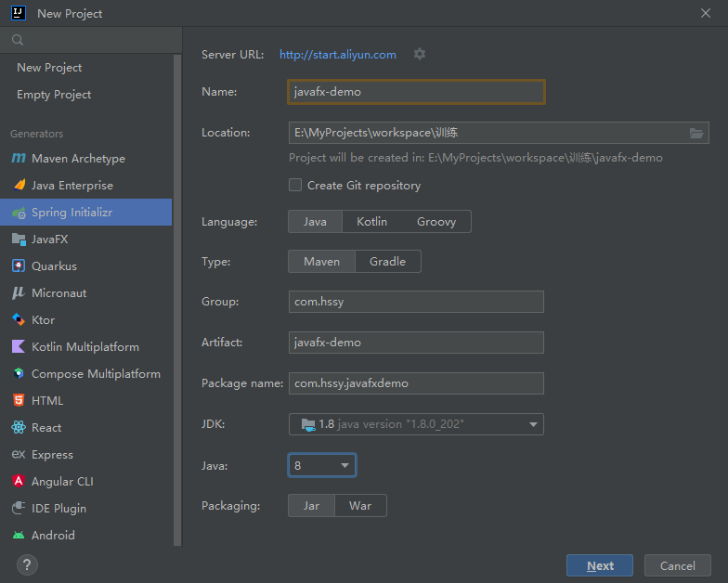Select Compose Multiplatform generator label
Image resolution: width=728 pixels, height=583 pixels.
point(97,373)
